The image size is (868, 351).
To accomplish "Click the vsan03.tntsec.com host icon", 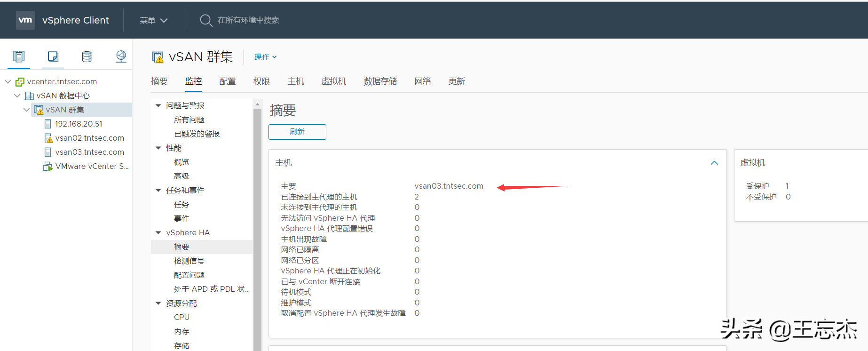I will 47,152.
